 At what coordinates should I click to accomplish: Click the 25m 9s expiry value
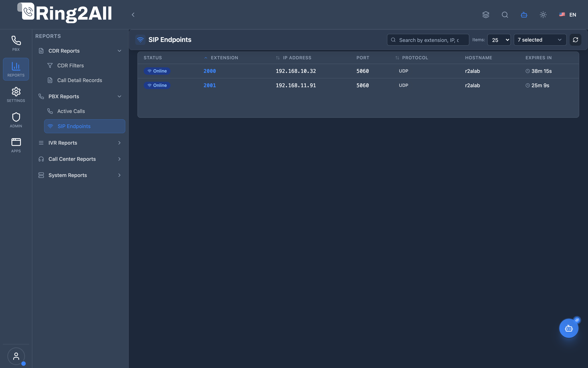(540, 85)
